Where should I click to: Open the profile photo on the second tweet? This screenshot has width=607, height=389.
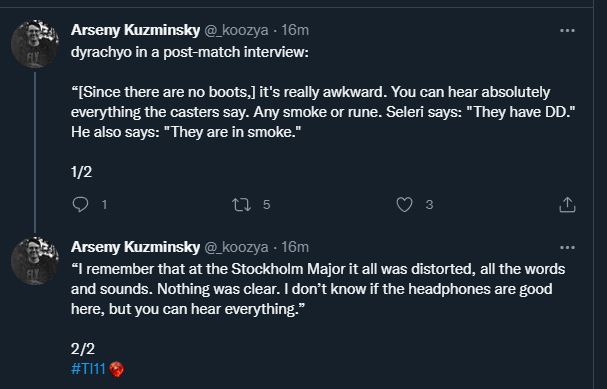pos(35,261)
